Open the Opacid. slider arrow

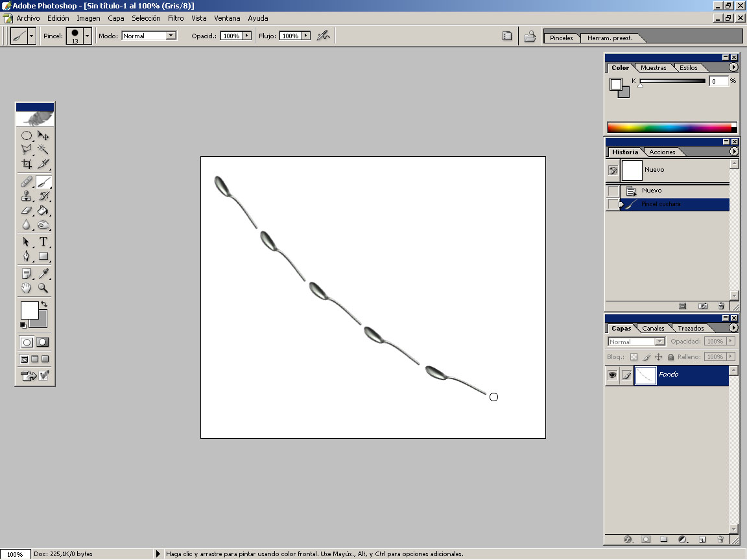(247, 36)
